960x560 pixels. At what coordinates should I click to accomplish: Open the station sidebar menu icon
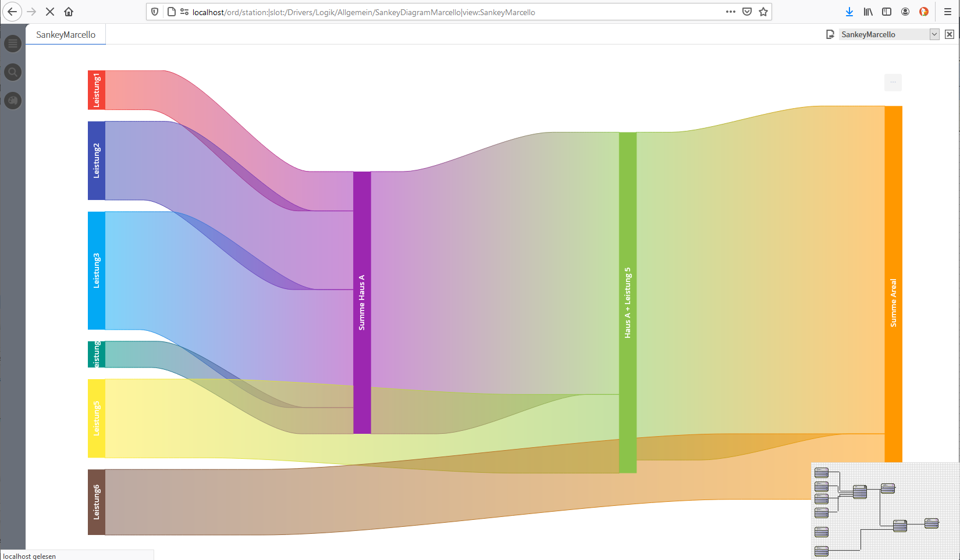[x=13, y=44]
